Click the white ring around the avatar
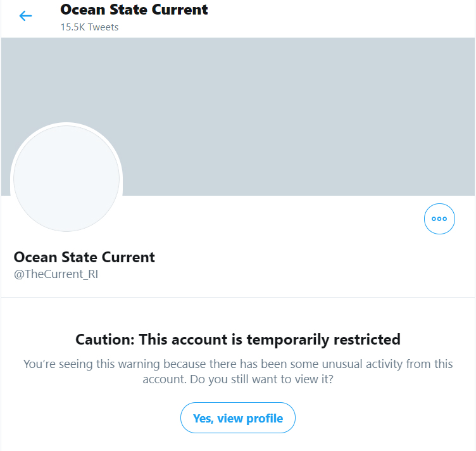Screen dimensions: 476x451 point(66,124)
